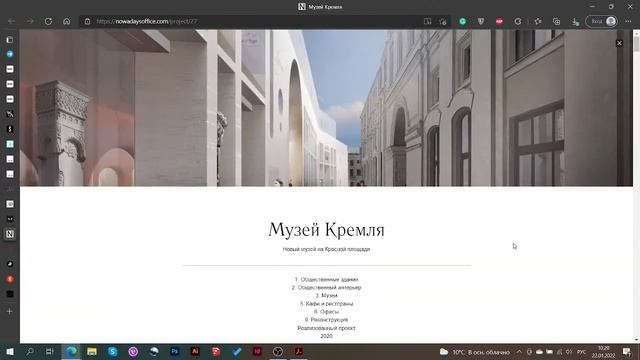Open the red ABP ad blocker extension

(499, 21)
